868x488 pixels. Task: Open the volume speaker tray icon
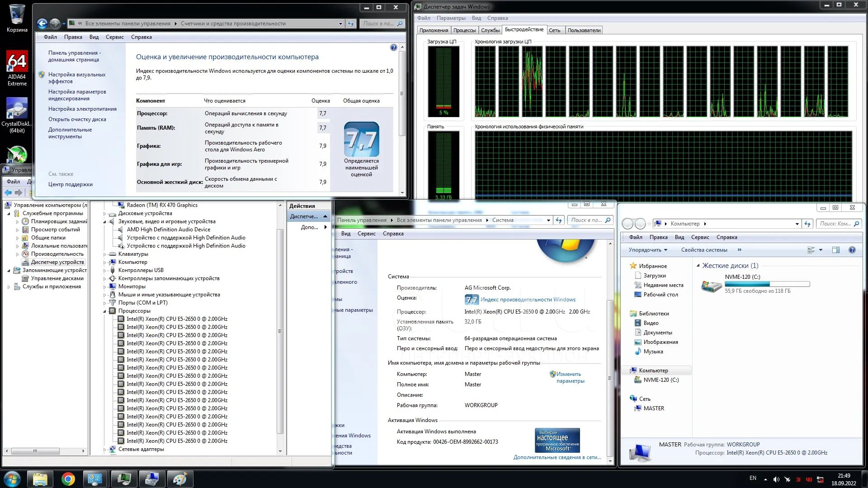776,479
